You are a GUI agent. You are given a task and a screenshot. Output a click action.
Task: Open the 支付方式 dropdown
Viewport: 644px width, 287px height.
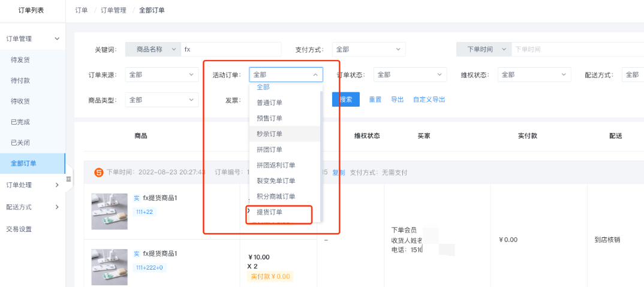coord(369,50)
